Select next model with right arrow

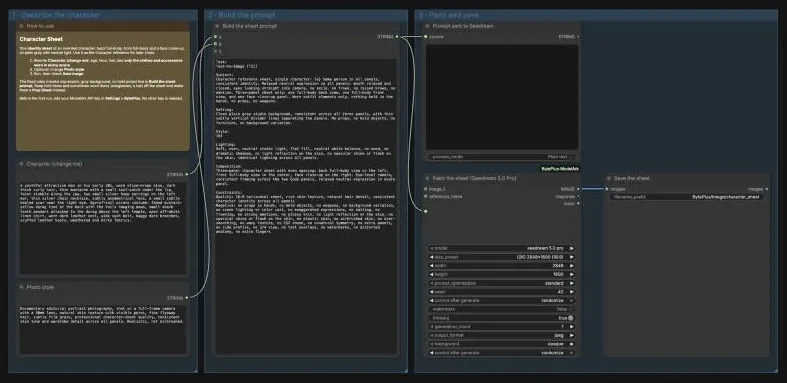571,248
